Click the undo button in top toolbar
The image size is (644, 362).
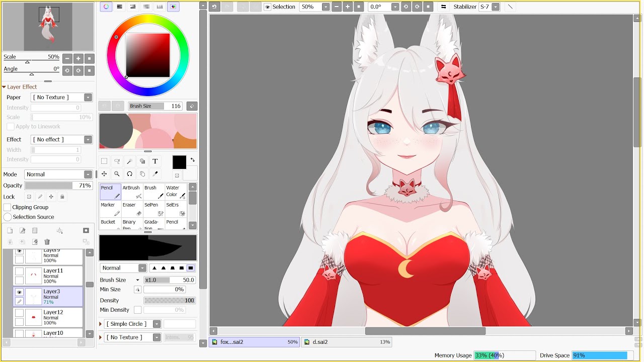click(x=214, y=7)
